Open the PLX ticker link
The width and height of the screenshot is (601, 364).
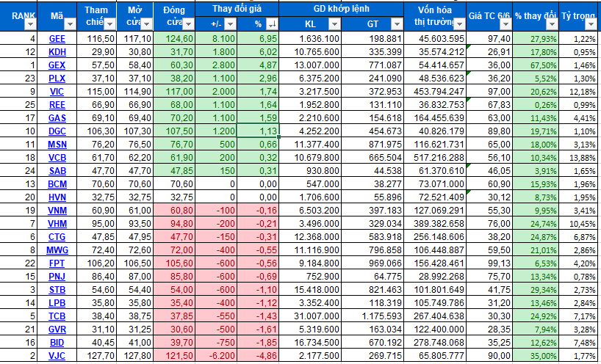click(57, 79)
